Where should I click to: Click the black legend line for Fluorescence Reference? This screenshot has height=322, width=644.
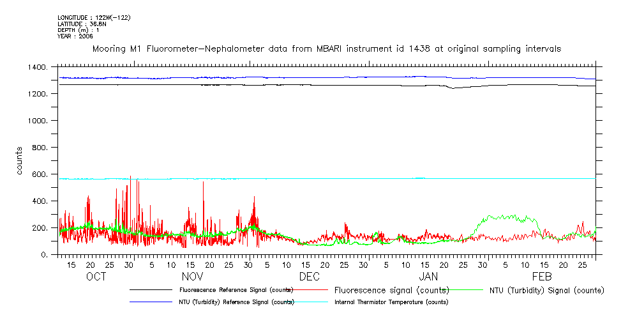(x=150, y=290)
